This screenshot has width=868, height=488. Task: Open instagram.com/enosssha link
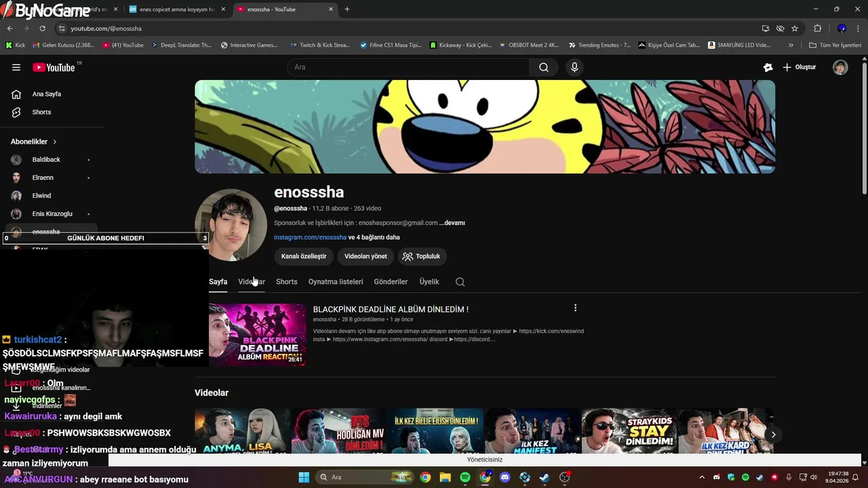click(x=310, y=237)
